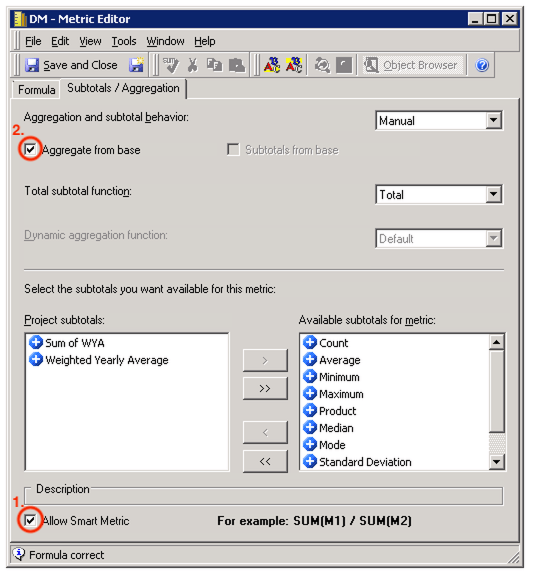Click the double right arrow add-all button
Viewport: 533px width, 574px height.
tap(265, 388)
